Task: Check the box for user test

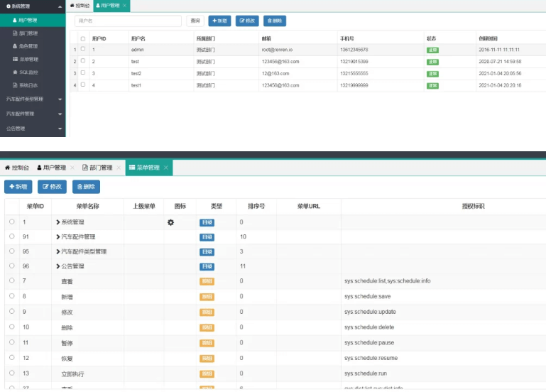Action: 83,60
